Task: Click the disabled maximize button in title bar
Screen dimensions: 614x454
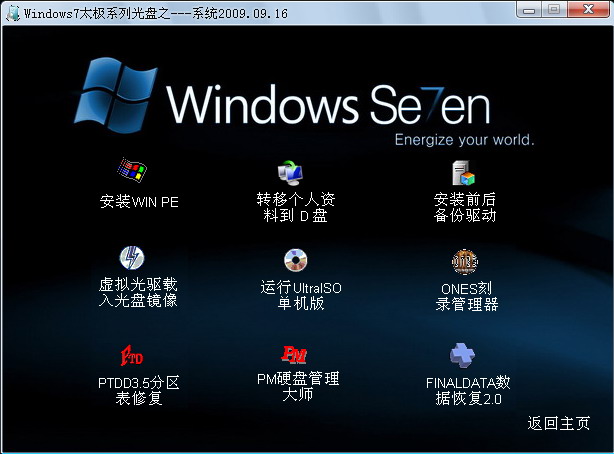Action: click(554, 10)
